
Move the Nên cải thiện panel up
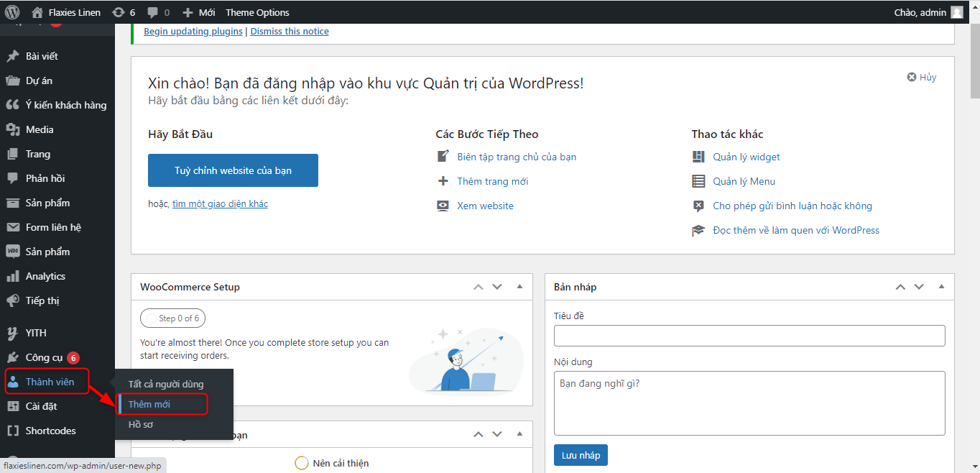pyautogui.click(x=479, y=435)
